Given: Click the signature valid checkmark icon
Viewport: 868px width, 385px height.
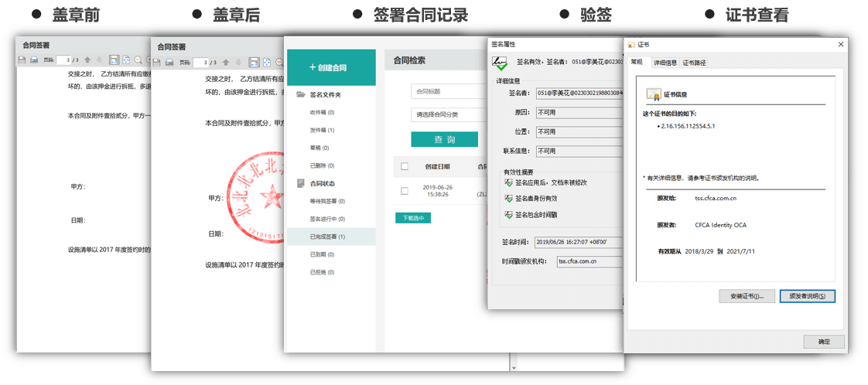Looking at the screenshot, I should pyautogui.click(x=500, y=63).
